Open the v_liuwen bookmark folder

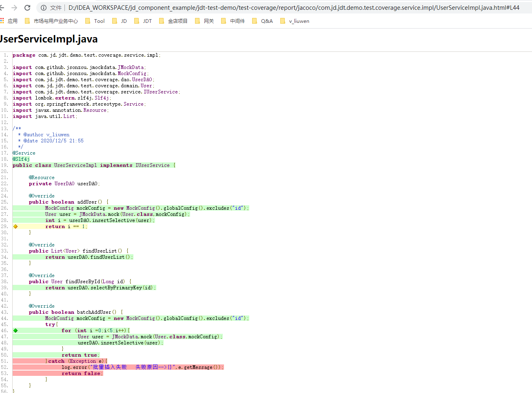tap(295, 21)
